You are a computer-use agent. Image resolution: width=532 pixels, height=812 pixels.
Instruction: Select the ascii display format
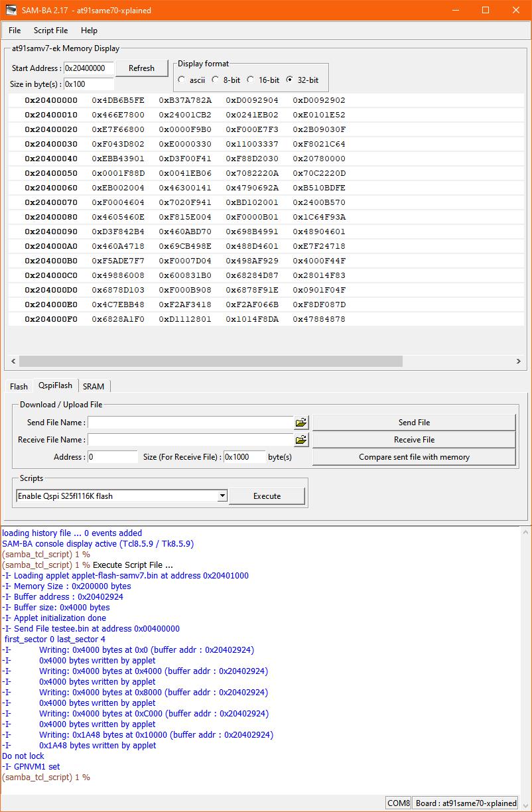(182, 78)
